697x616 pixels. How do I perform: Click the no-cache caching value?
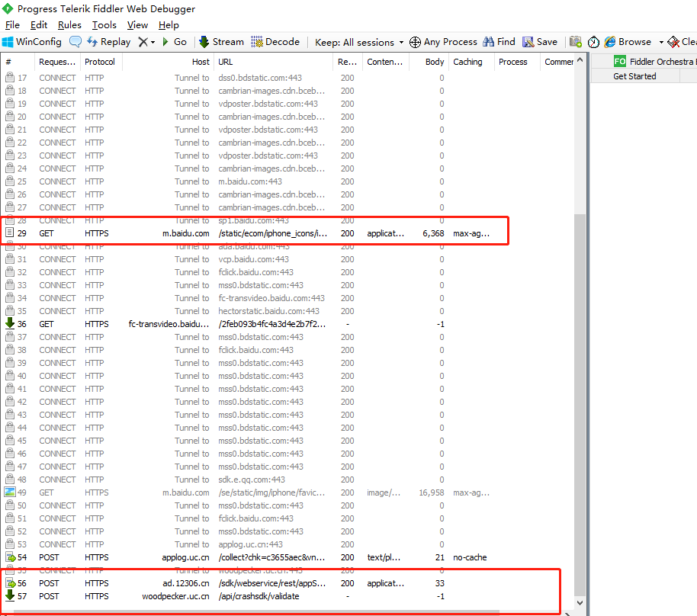pos(470,557)
